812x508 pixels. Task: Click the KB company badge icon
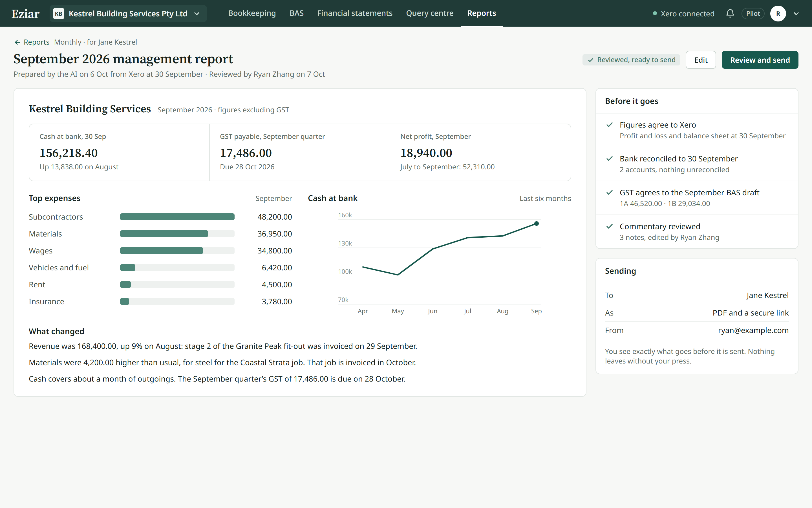coord(58,14)
